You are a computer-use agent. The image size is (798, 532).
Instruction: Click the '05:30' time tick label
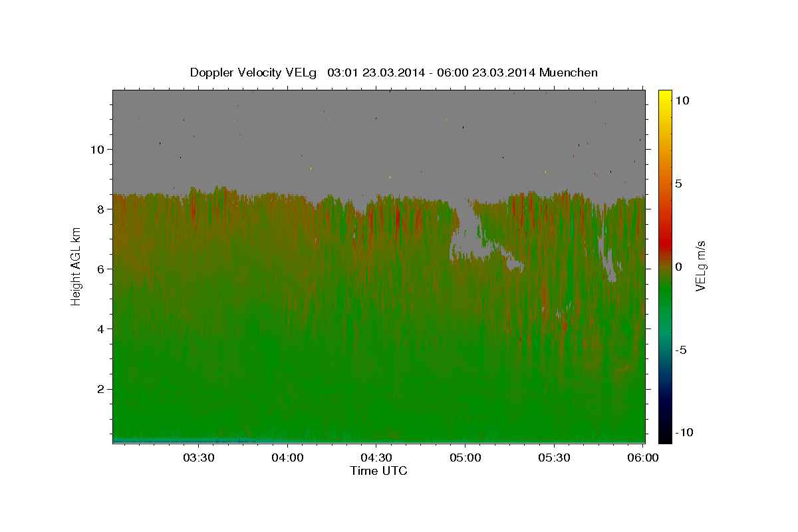point(553,458)
